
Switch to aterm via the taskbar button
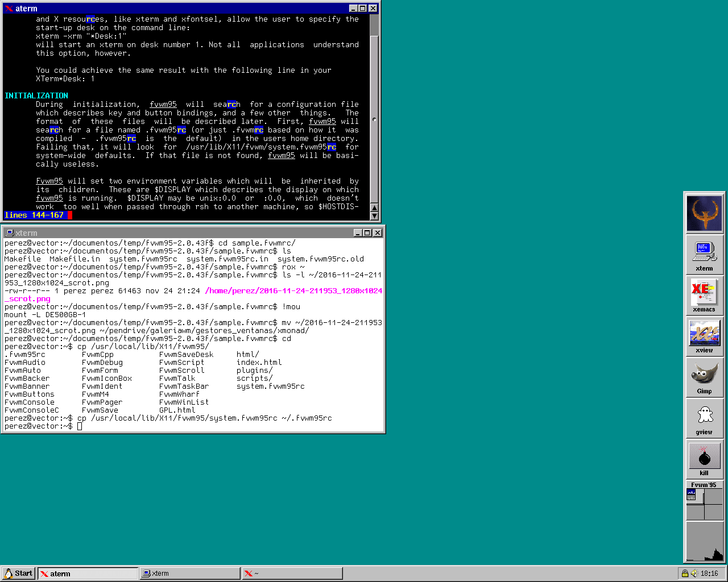coord(88,573)
